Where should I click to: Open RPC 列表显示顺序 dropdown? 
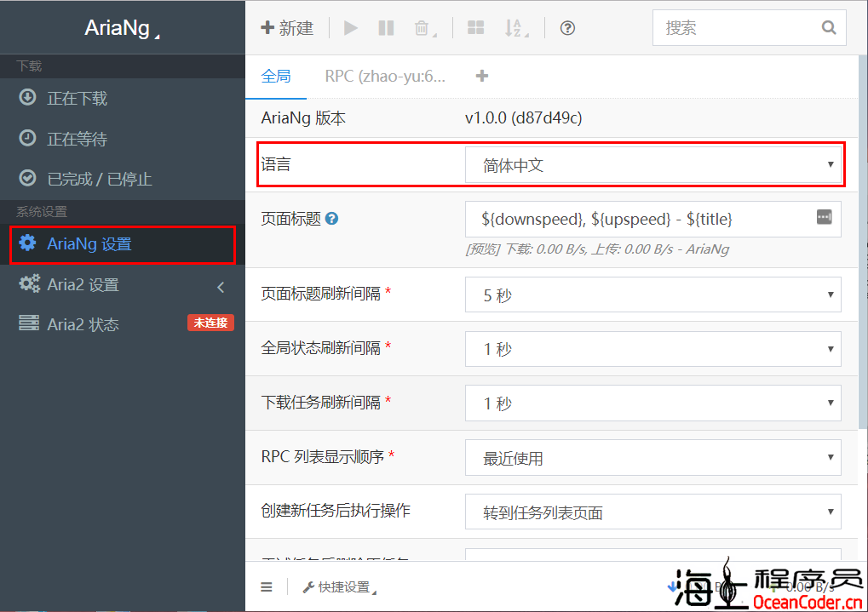tap(653, 457)
